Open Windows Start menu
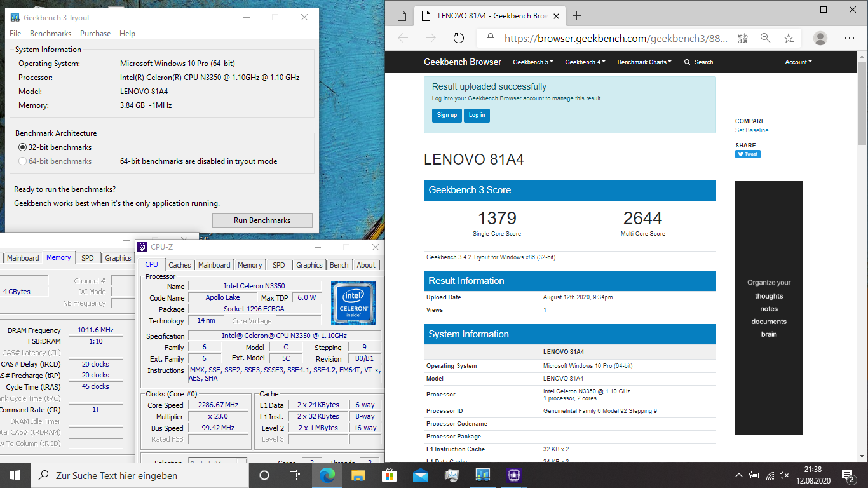This screenshot has width=868, height=488. click(x=15, y=475)
